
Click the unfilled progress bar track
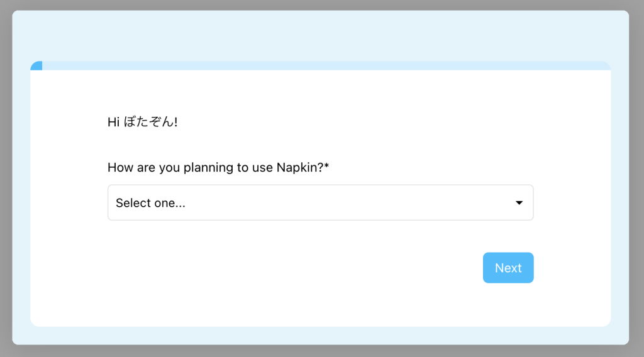click(314, 65)
